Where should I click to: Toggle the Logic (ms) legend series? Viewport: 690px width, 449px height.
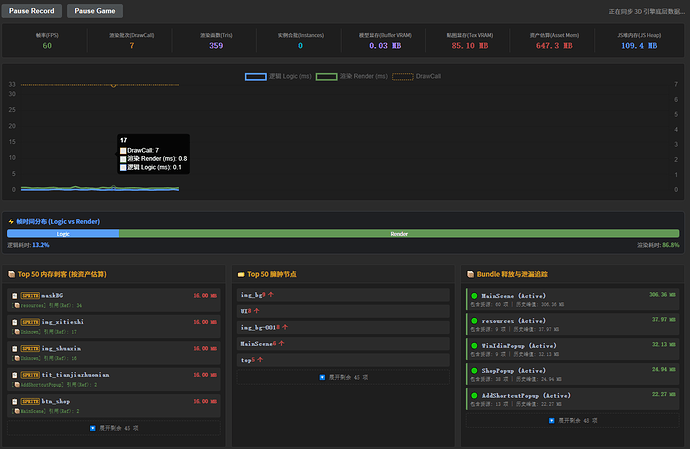tap(278, 77)
